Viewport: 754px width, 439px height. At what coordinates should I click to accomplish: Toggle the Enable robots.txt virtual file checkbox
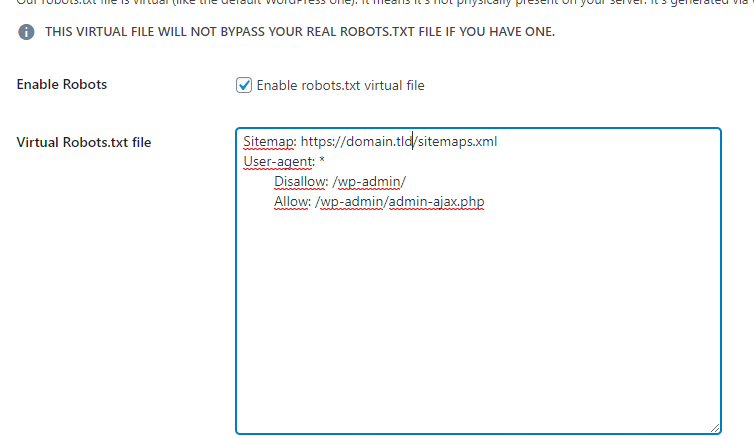point(243,85)
